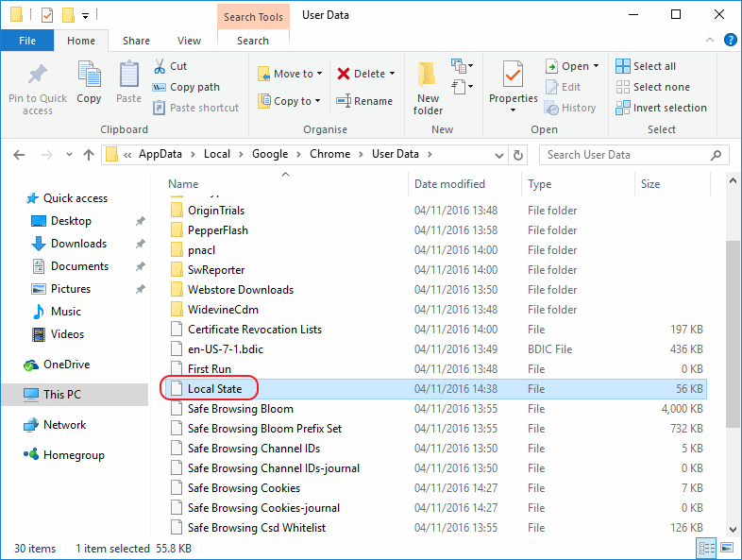
Task: Create a New folder
Action: [x=428, y=89]
